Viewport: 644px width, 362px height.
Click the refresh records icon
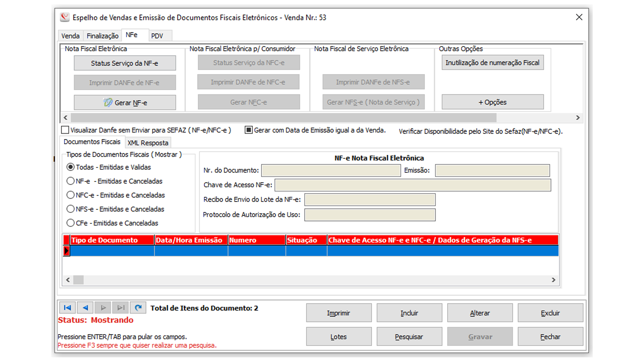pyautogui.click(x=138, y=308)
